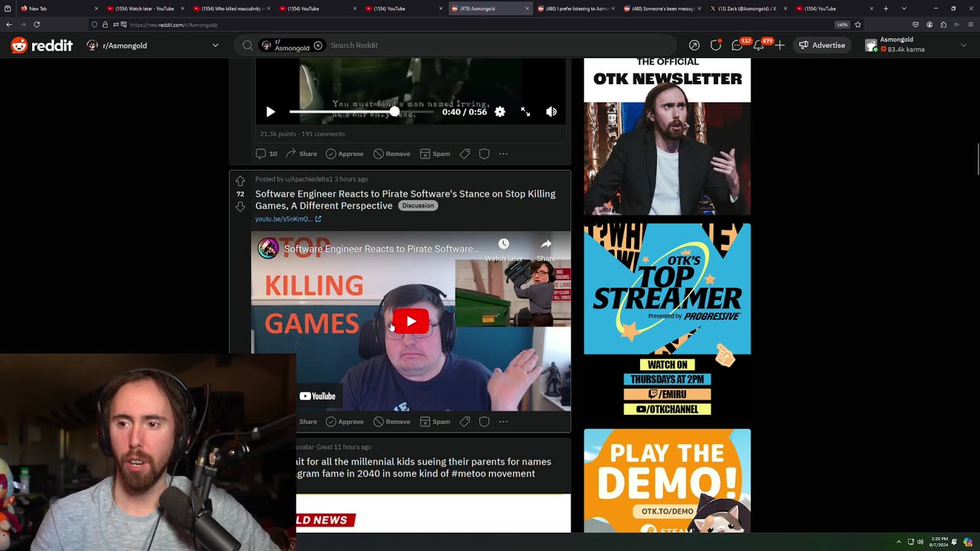Open notifications bell with 479 badge

[x=760, y=45]
